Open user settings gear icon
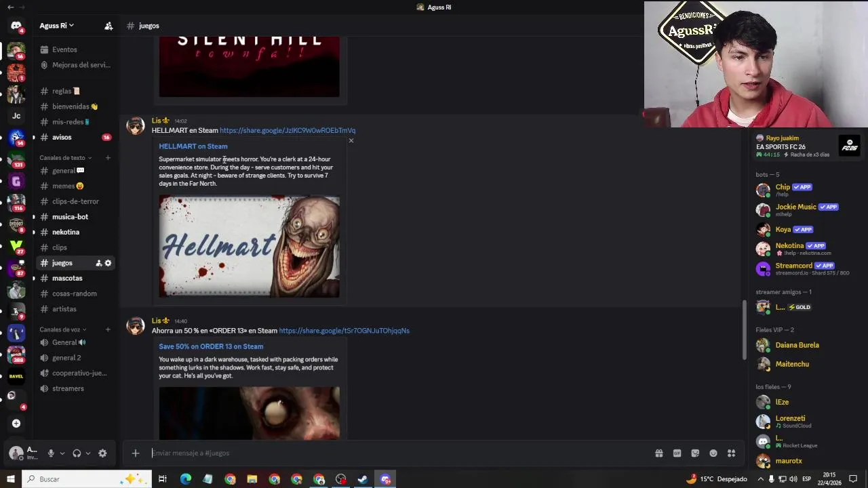The image size is (868, 488). pyautogui.click(x=102, y=453)
